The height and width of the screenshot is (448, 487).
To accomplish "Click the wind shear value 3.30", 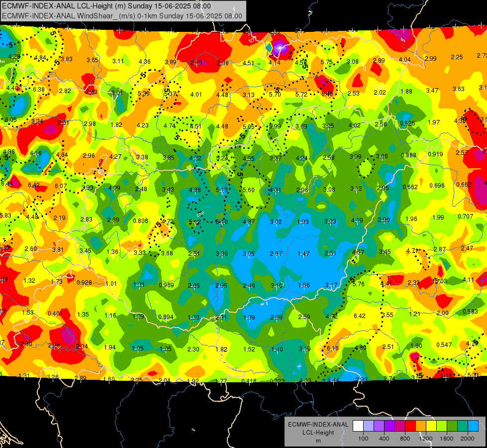I will pyautogui.click(x=222, y=253).
